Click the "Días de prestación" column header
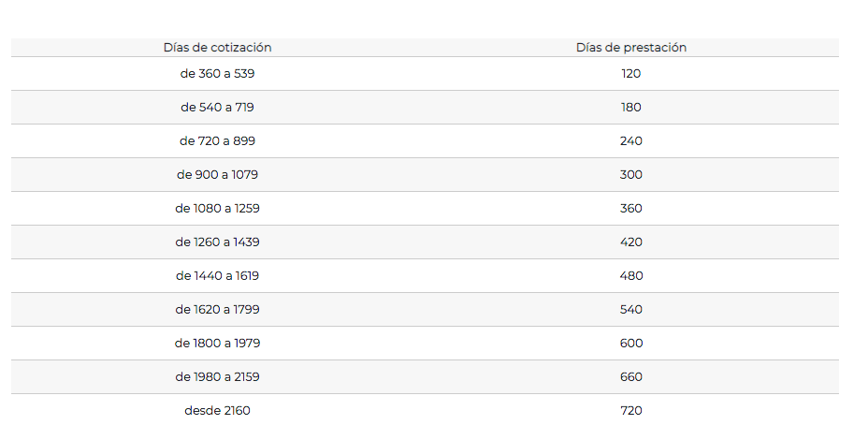The width and height of the screenshot is (868, 440). click(x=630, y=47)
